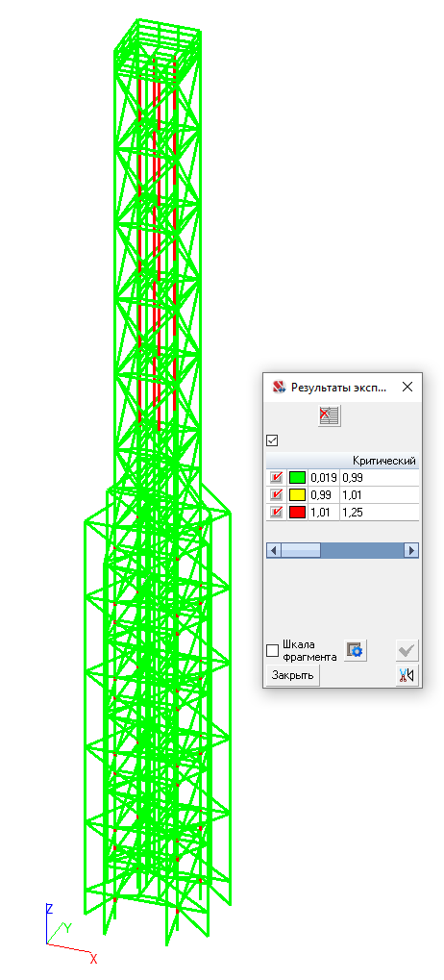Click the app logo in the dialog title
This screenshot has width=444, height=980.
point(279,387)
